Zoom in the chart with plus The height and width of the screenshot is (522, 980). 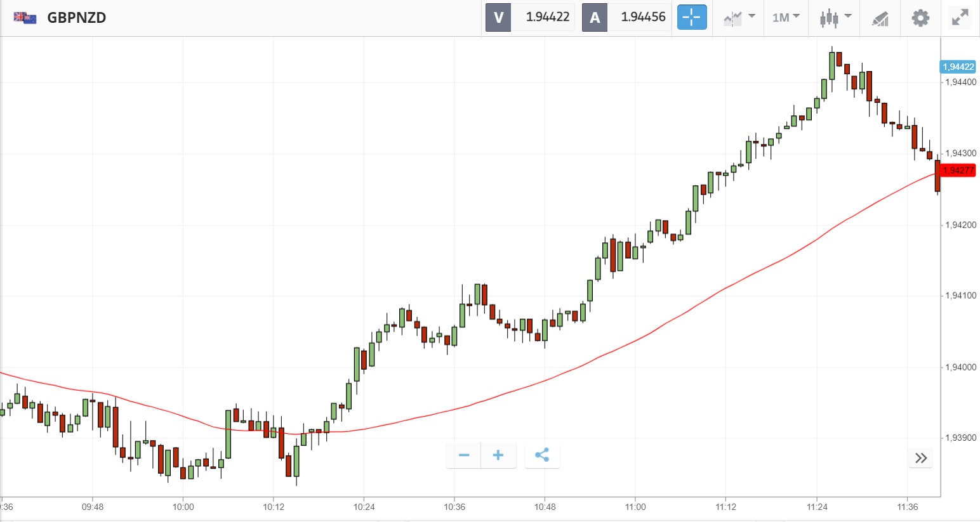(498, 455)
